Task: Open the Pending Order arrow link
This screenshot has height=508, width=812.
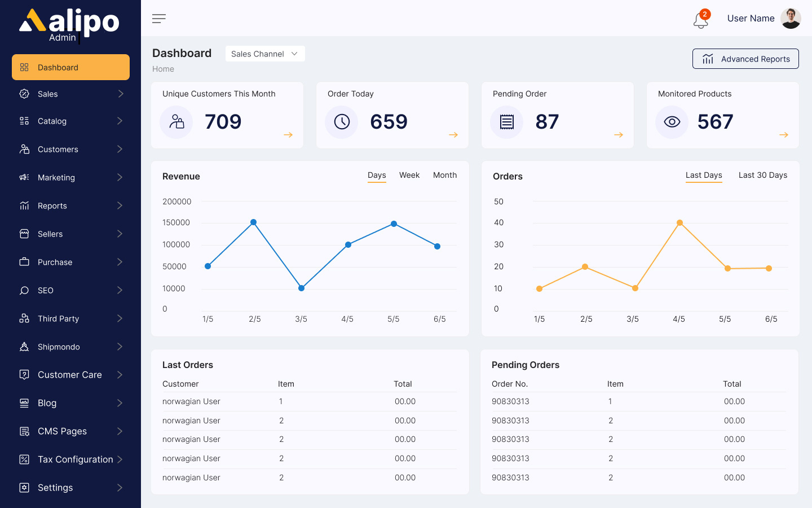Action: tap(618, 135)
